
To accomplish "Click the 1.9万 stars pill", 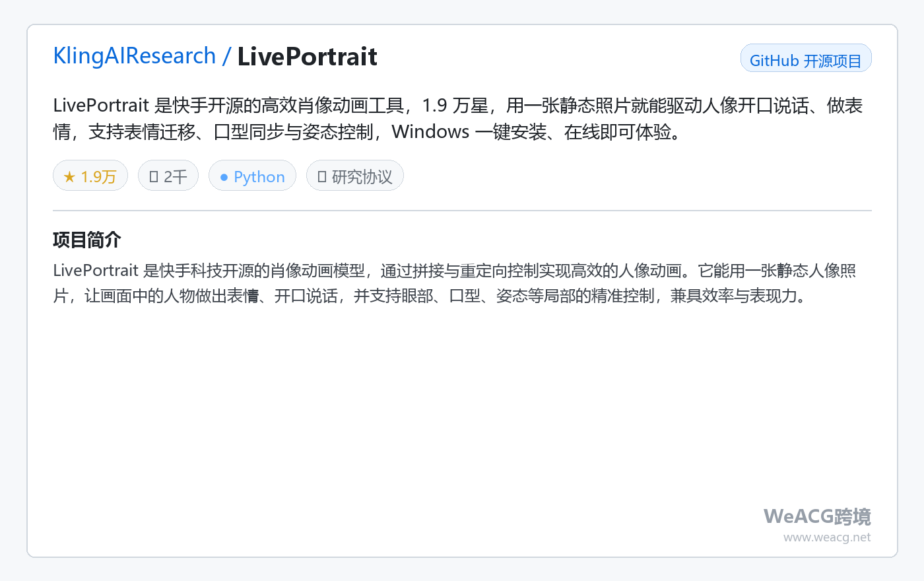I will (90, 176).
